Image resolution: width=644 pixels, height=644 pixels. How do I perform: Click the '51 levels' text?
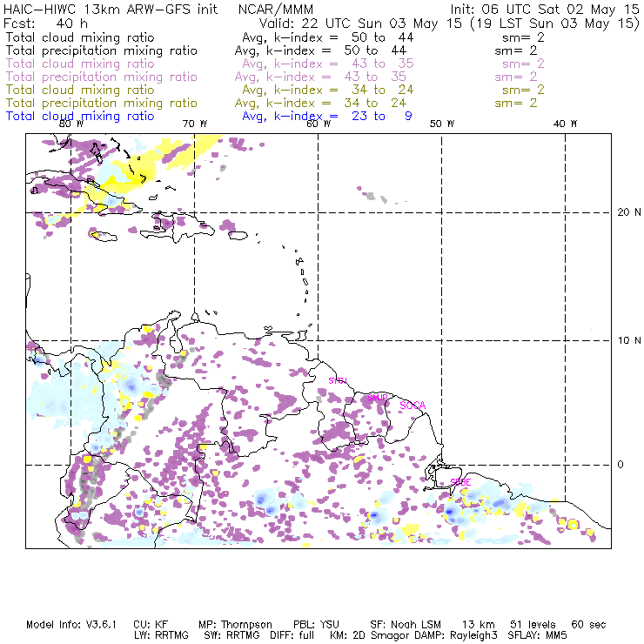tap(533, 625)
